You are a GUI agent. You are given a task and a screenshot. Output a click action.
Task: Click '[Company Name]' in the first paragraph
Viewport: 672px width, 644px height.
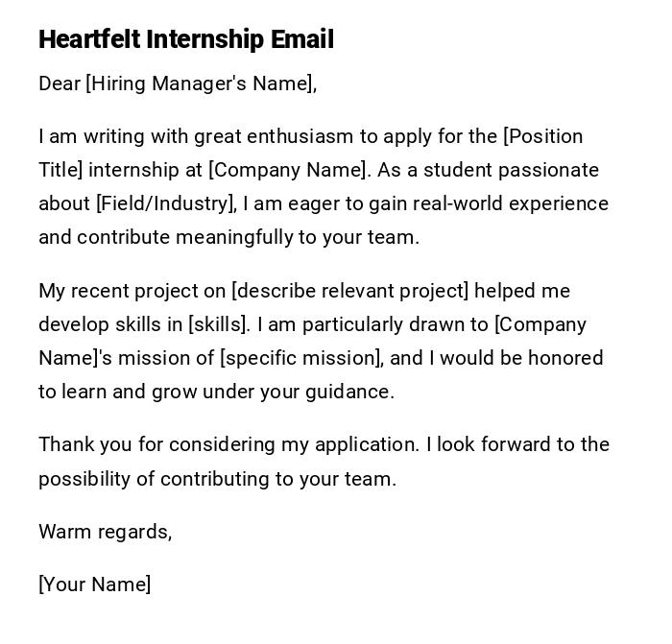(x=288, y=170)
